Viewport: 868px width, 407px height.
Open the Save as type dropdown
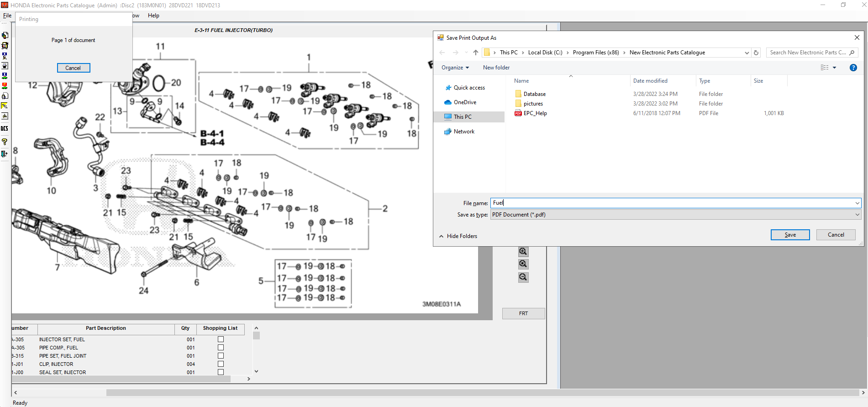click(x=675, y=215)
